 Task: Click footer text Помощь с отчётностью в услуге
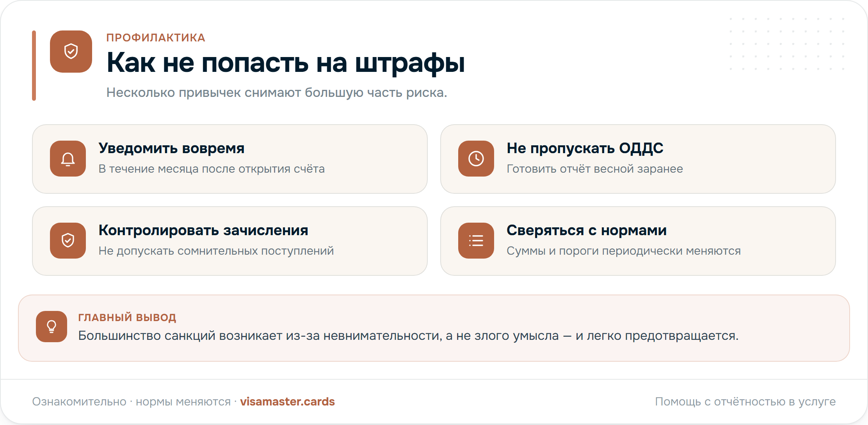point(745,402)
